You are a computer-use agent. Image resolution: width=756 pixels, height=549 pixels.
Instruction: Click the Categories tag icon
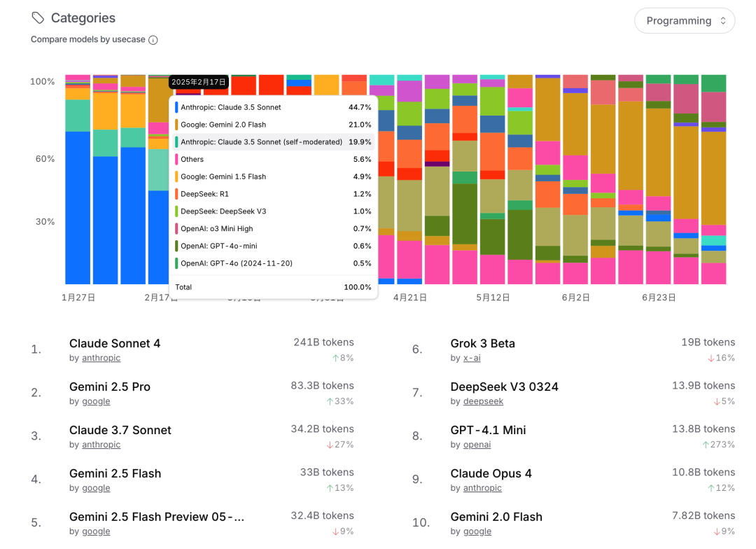tap(38, 18)
